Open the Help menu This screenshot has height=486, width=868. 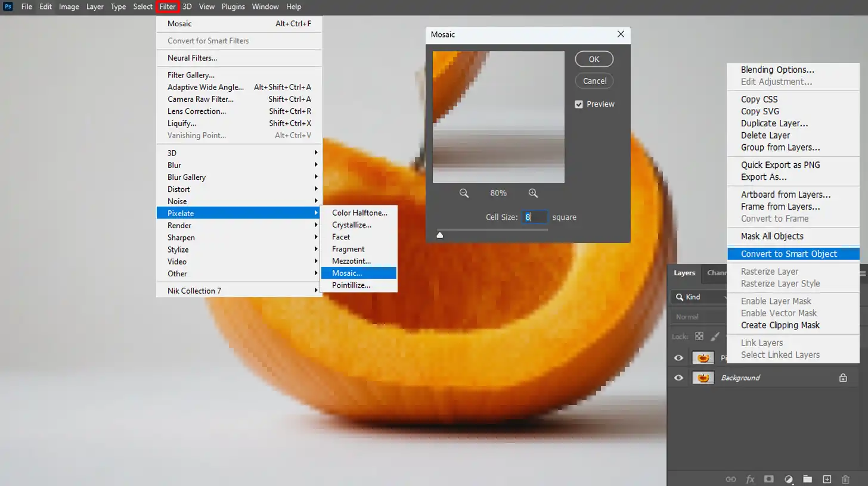point(293,7)
